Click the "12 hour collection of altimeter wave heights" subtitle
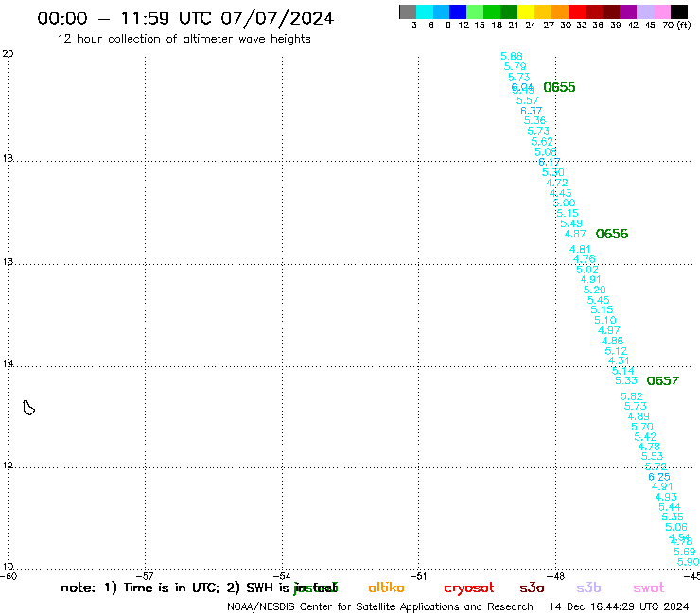 [x=184, y=40]
